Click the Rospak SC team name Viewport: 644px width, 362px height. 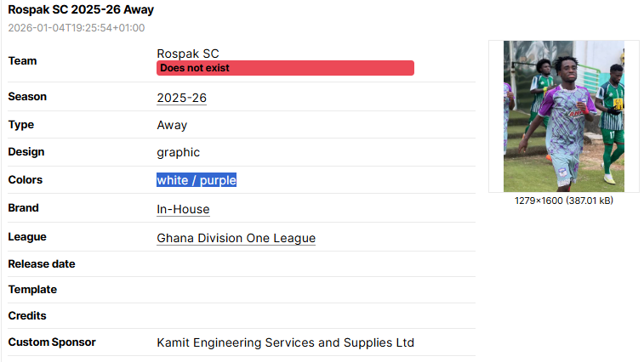(x=187, y=54)
